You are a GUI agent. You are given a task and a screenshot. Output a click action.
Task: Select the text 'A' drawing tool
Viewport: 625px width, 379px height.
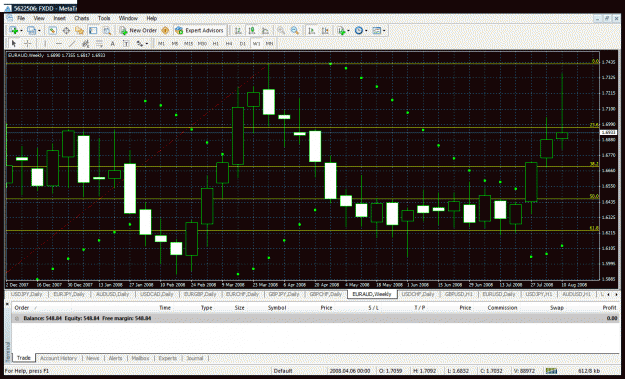point(112,43)
